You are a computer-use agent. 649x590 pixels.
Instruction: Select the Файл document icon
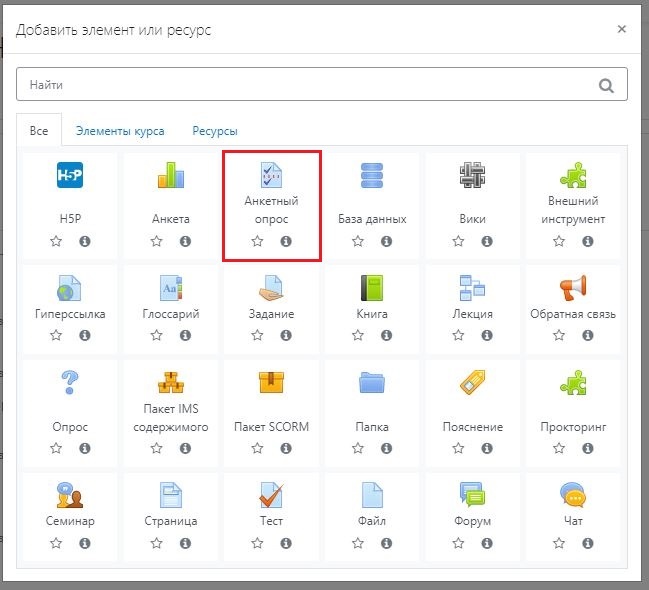point(372,495)
